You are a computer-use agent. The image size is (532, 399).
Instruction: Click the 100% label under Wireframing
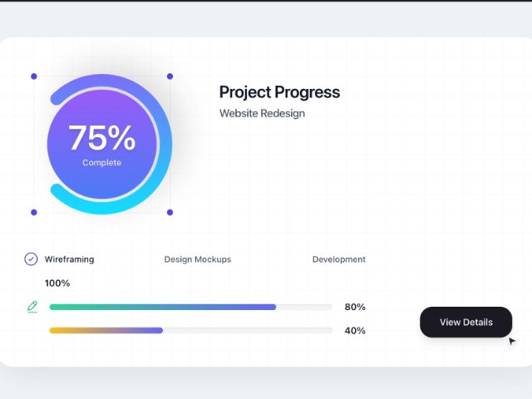(x=57, y=283)
